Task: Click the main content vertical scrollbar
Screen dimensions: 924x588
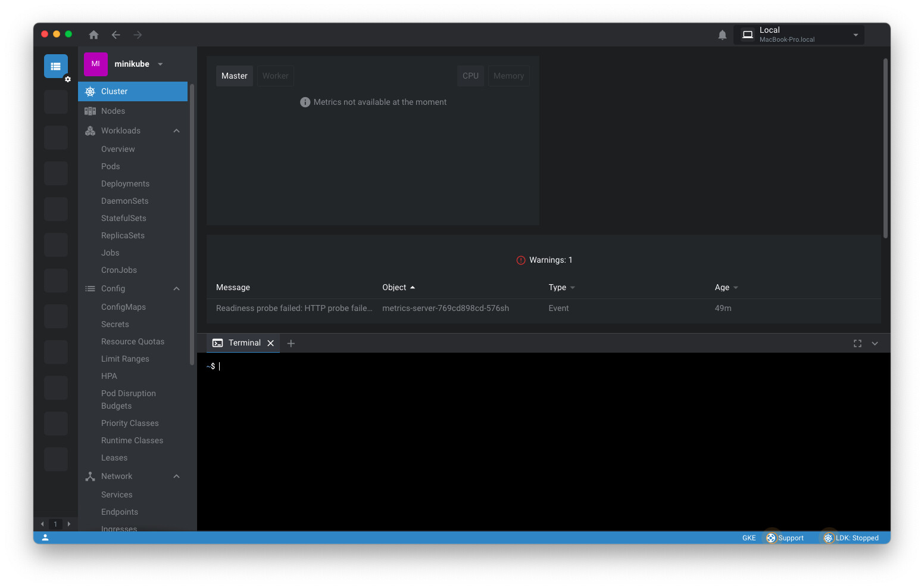Action: tap(885, 149)
